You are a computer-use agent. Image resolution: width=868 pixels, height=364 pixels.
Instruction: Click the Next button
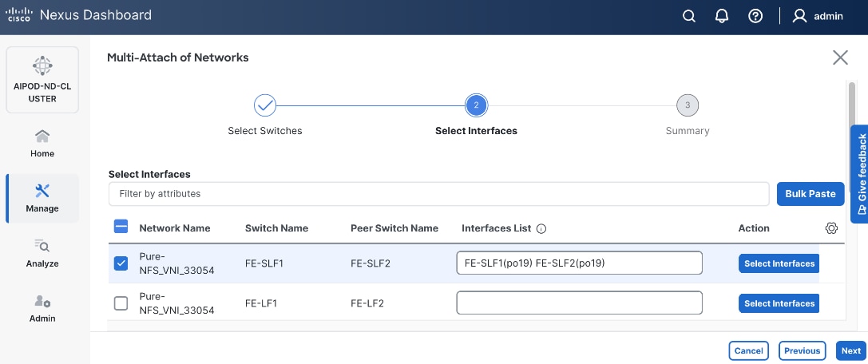coord(851,350)
